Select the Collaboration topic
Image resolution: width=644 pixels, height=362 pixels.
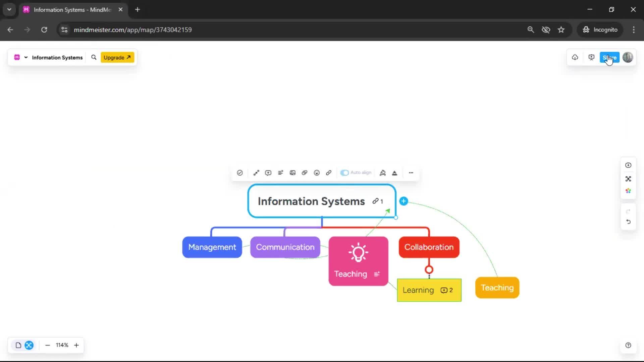coord(429,247)
